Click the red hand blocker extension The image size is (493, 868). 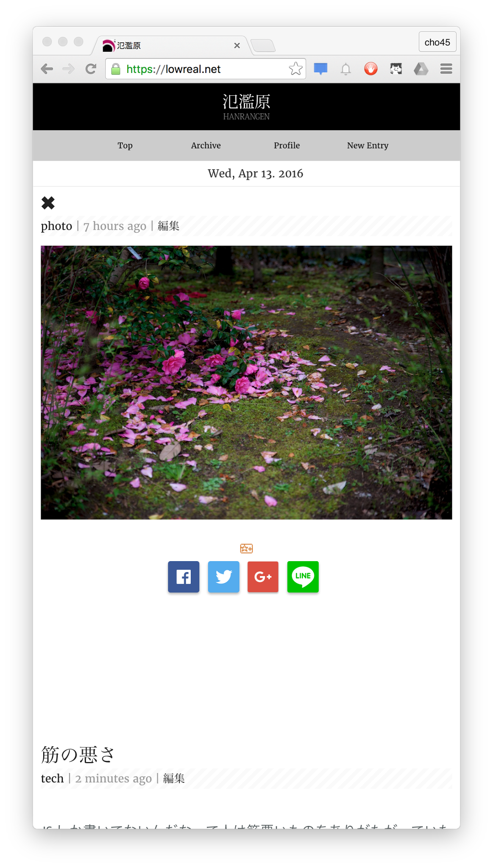tap(371, 69)
